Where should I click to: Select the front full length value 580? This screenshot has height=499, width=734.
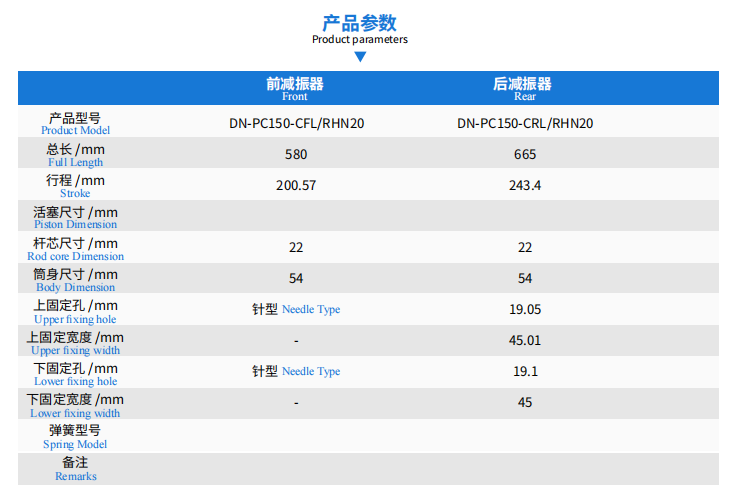[296, 155]
